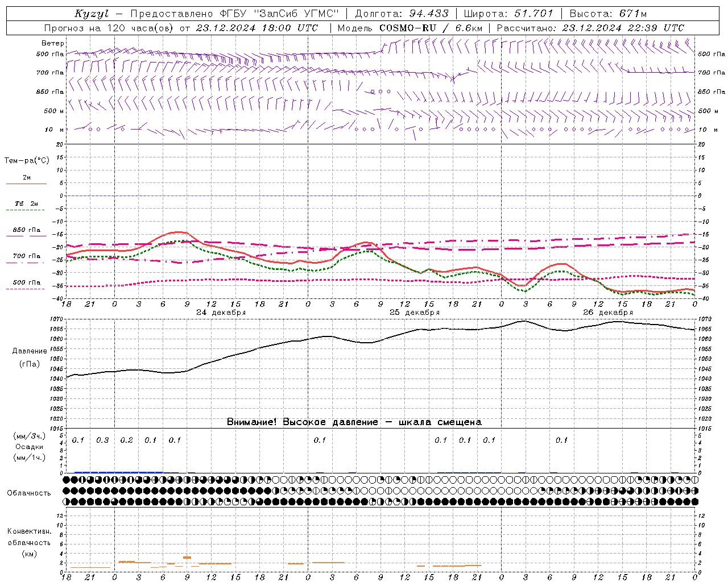
Task: Click the warning Внимание! Высокое давление – шкала смещена
Action: click(x=354, y=422)
